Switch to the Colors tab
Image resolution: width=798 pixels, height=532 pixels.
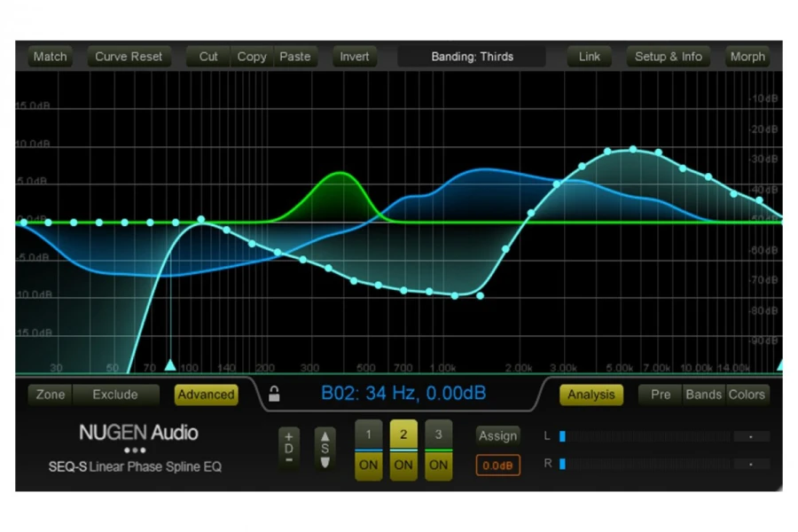coord(747,395)
